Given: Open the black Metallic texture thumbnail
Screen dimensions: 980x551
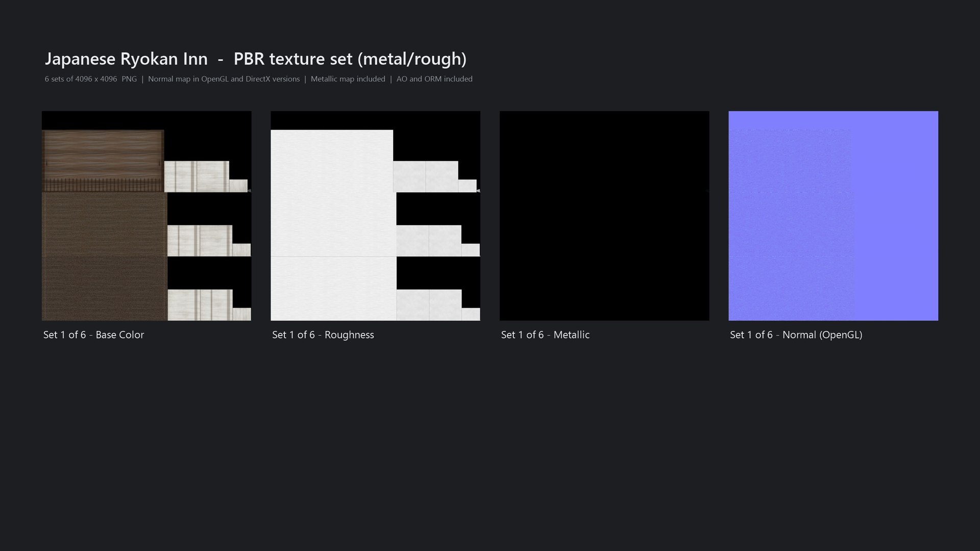Looking at the screenshot, I should [604, 216].
